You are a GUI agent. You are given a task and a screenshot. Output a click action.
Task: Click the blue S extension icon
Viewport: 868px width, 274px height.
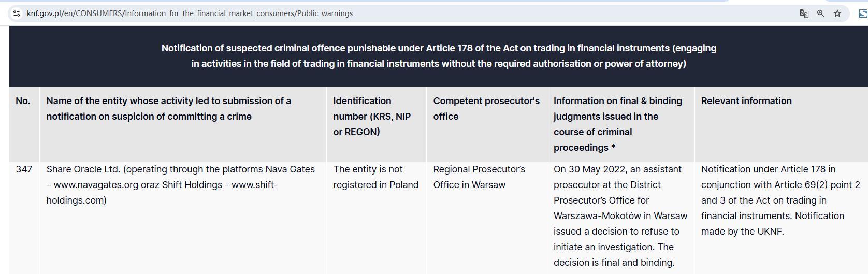863,13
